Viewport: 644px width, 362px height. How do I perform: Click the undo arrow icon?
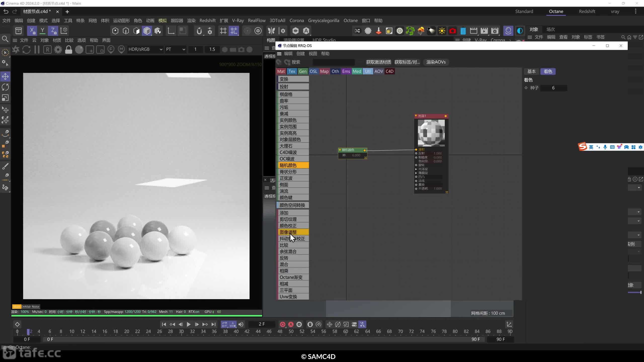click(x=6, y=11)
